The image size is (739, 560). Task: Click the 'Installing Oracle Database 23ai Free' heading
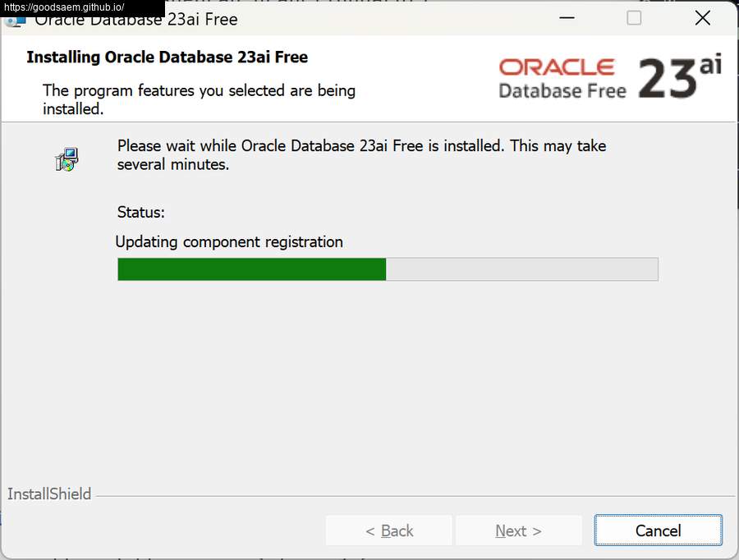tap(168, 57)
